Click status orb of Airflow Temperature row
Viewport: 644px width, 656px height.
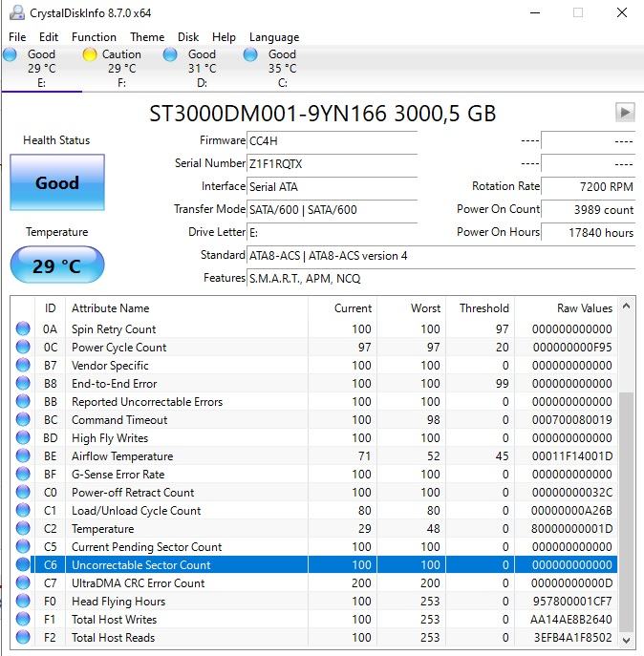point(23,455)
